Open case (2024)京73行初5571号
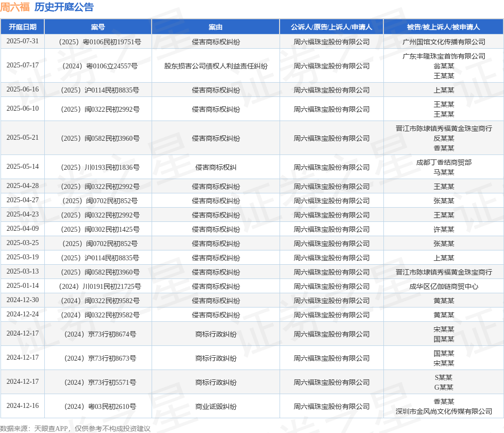This screenshot has height=433, width=504. click(98, 382)
